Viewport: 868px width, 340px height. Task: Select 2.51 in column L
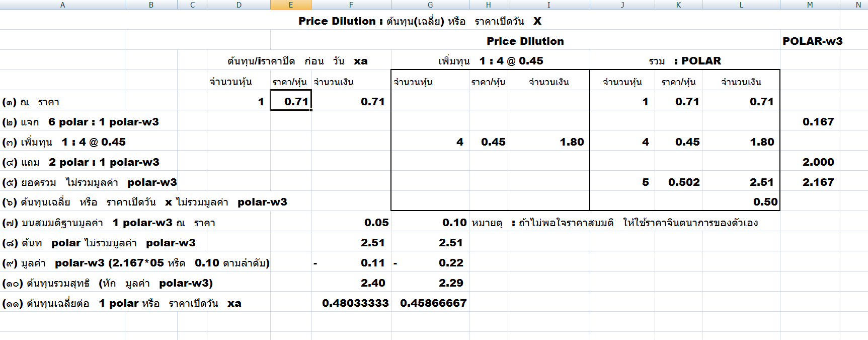point(762,182)
